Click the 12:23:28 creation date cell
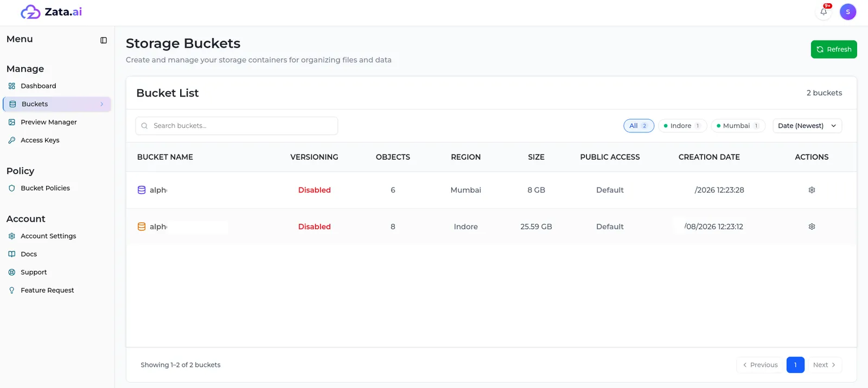 pos(719,190)
